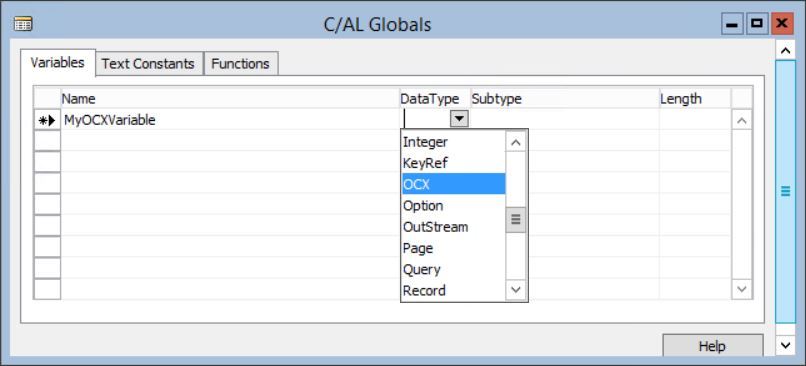Click the dropdown list scrollbar thumb
This screenshot has width=806, height=366.
516,220
